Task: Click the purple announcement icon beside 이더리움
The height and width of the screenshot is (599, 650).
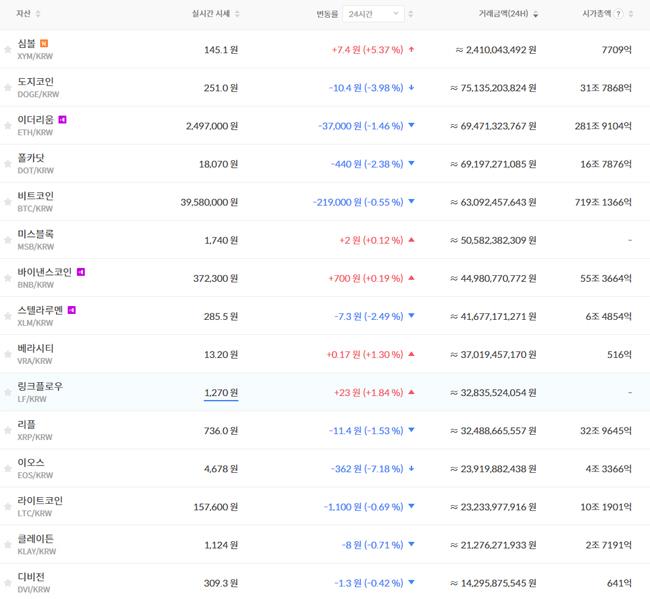Action: [x=62, y=120]
